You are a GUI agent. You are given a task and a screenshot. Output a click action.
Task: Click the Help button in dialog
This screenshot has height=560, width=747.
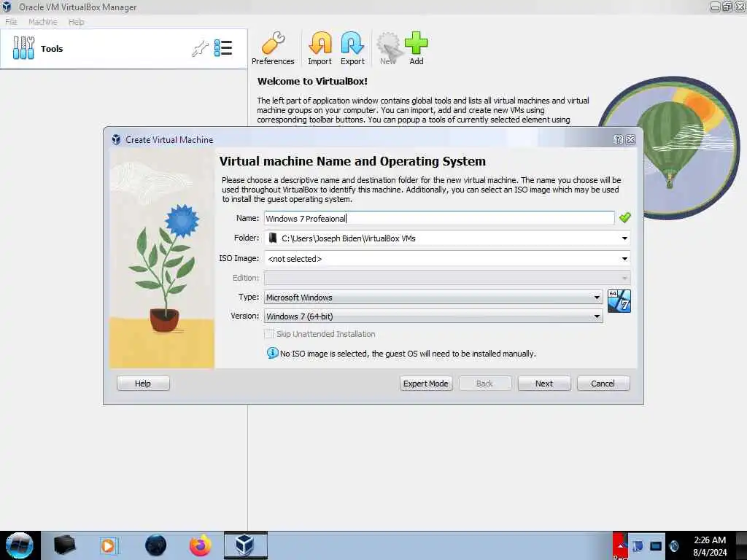[x=143, y=384]
